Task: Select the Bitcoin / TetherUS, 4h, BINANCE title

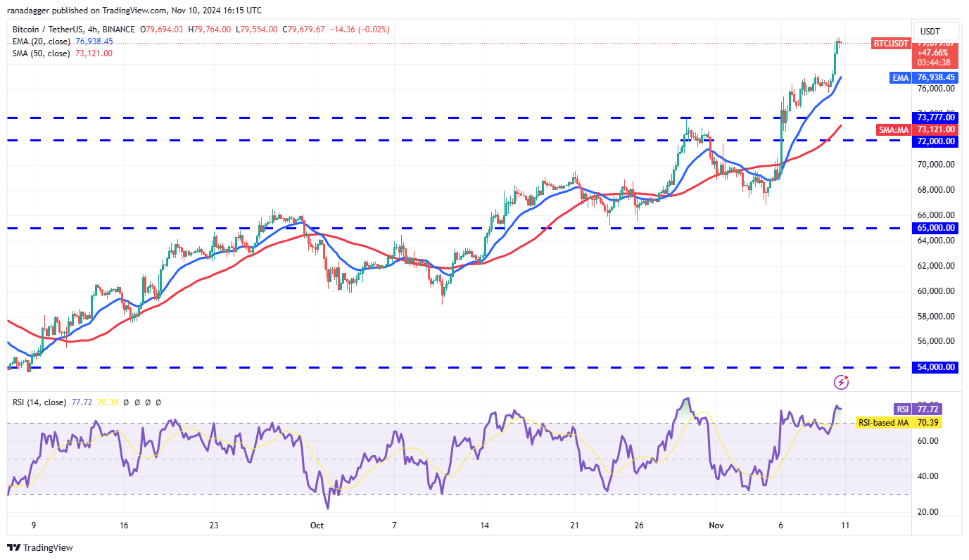Action: pos(75,30)
